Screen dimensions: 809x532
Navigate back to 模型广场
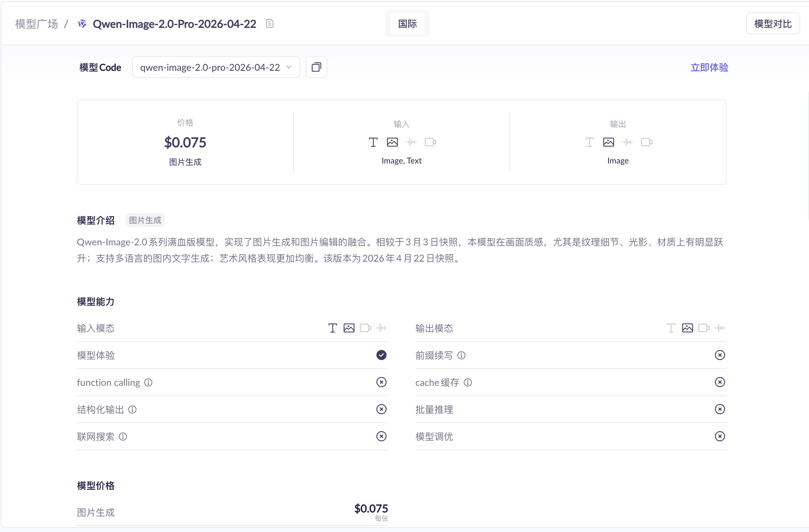(36, 23)
